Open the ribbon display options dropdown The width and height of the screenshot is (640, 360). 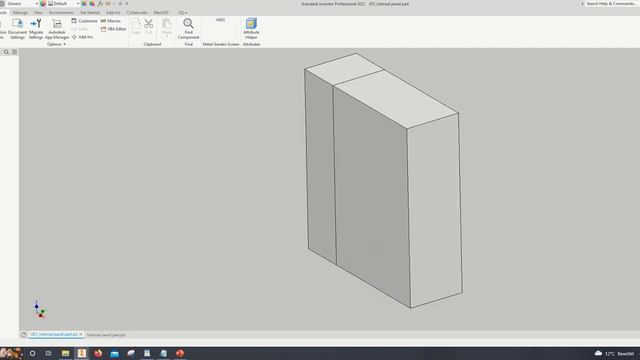click(182, 13)
